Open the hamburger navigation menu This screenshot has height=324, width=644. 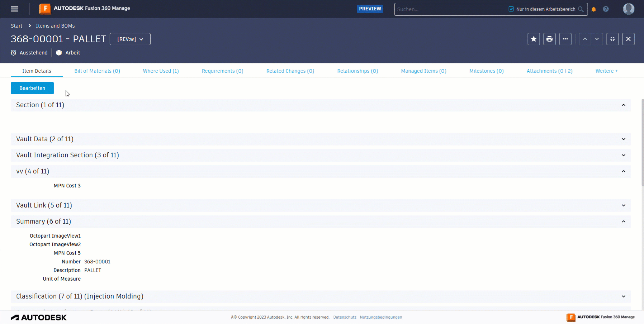point(15,9)
